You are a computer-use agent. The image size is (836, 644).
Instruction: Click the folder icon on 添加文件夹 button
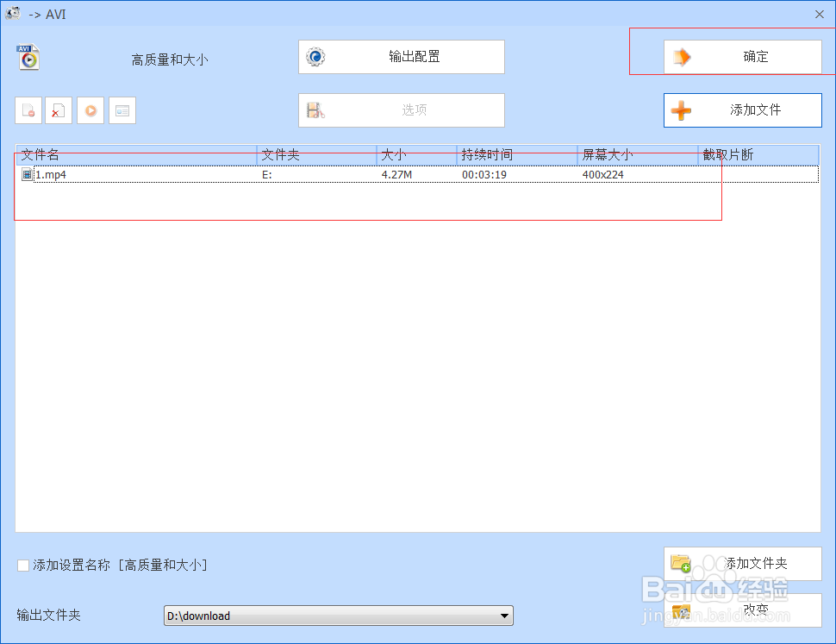pyautogui.click(x=681, y=563)
